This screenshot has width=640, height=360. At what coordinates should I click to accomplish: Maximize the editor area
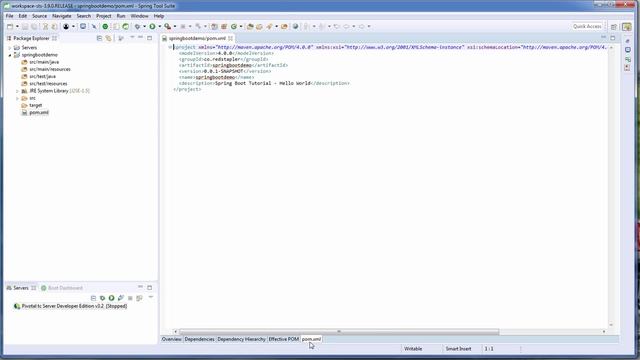(613, 38)
